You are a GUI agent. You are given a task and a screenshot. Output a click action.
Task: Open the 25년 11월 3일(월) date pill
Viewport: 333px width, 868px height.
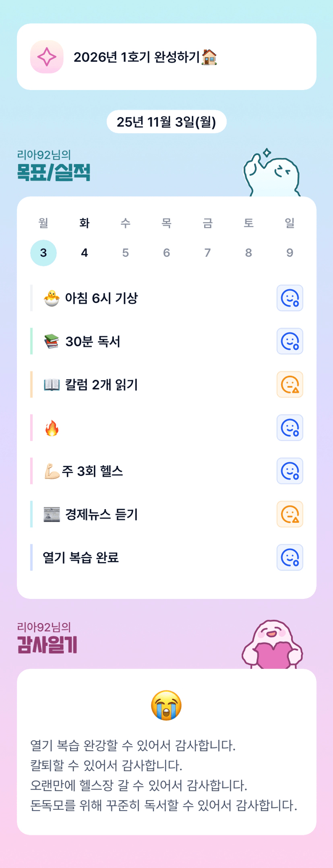point(166,122)
